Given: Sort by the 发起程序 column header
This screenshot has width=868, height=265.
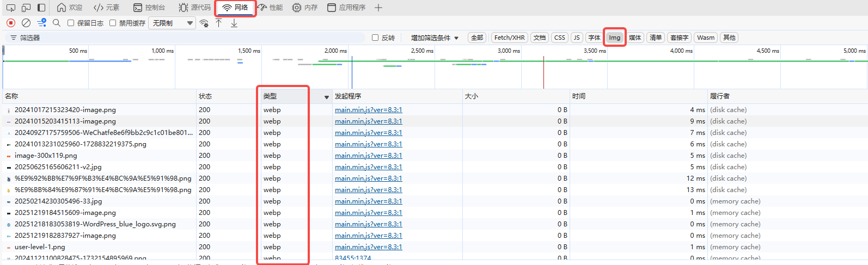Looking at the screenshot, I should coord(397,96).
